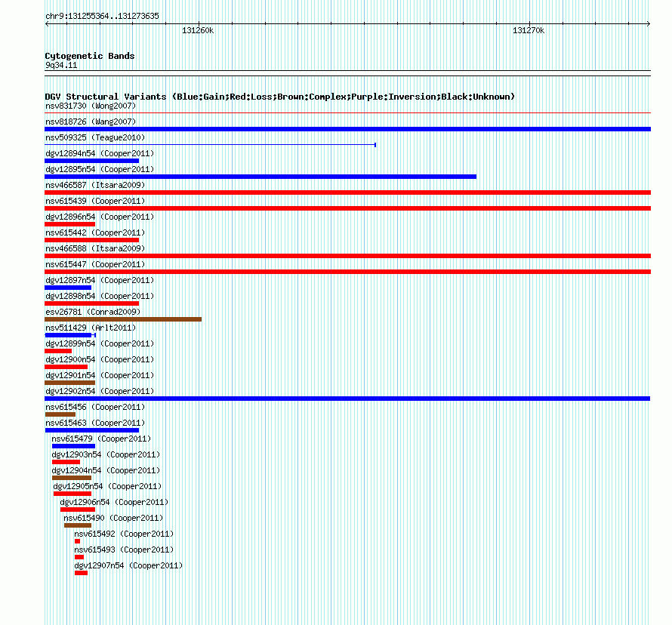Click the DGV Structural Variants track title

point(279,97)
